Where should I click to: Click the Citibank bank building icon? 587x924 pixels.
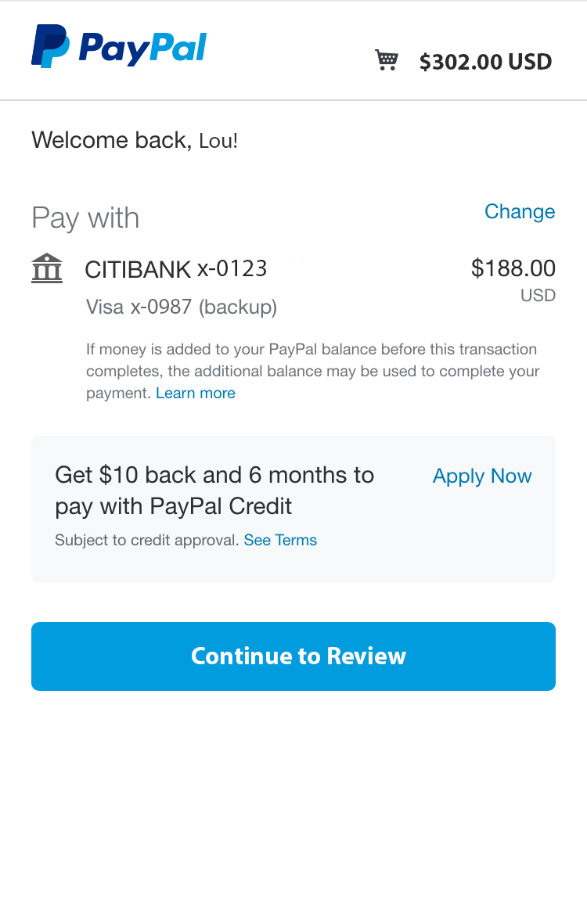coord(47,268)
